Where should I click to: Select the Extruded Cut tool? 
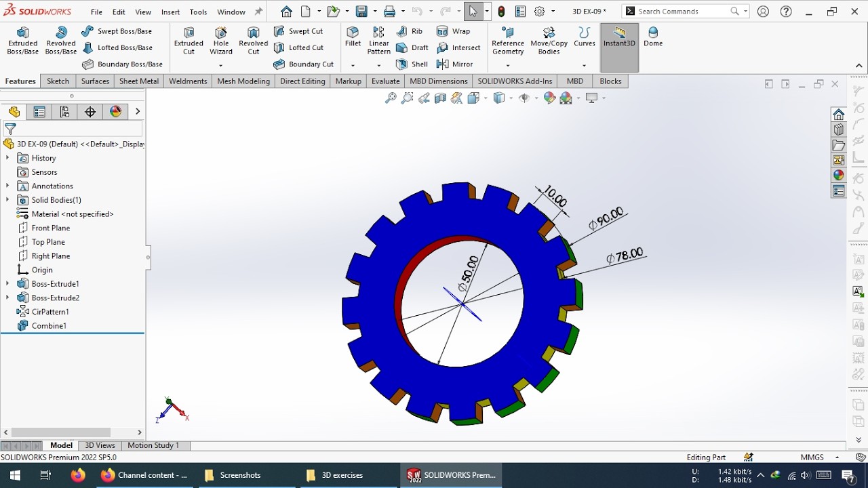coord(189,41)
